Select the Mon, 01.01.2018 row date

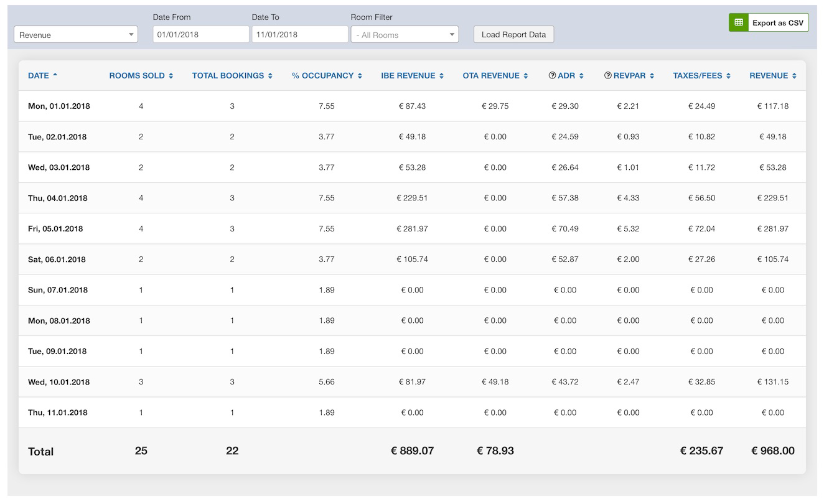(59, 106)
